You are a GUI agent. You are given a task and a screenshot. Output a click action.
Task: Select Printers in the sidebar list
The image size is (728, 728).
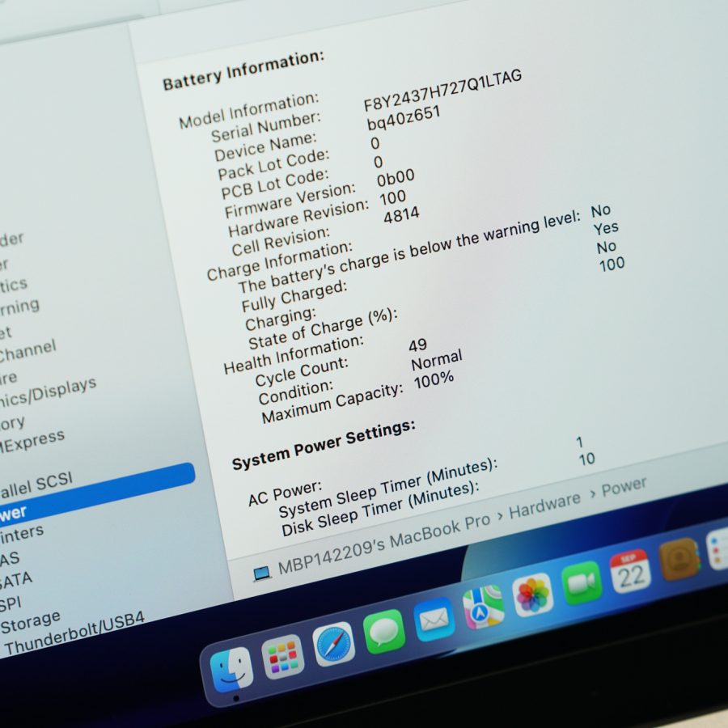tap(21, 534)
